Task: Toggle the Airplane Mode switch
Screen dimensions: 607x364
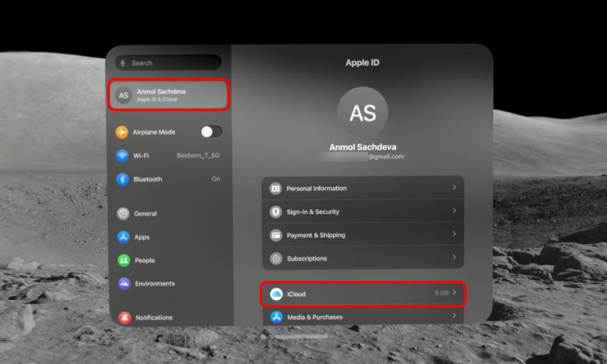Action: click(x=211, y=132)
